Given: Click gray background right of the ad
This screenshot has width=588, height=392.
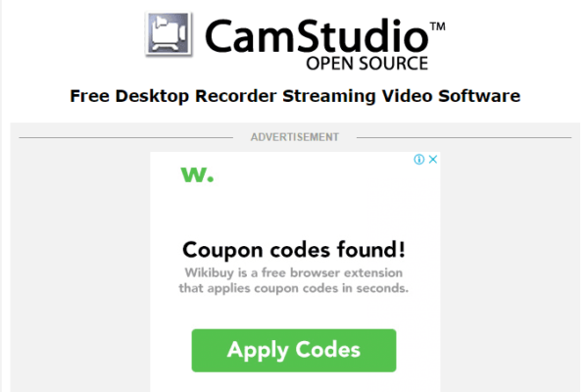Looking at the screenshot, I should click(x=510, y=263).
